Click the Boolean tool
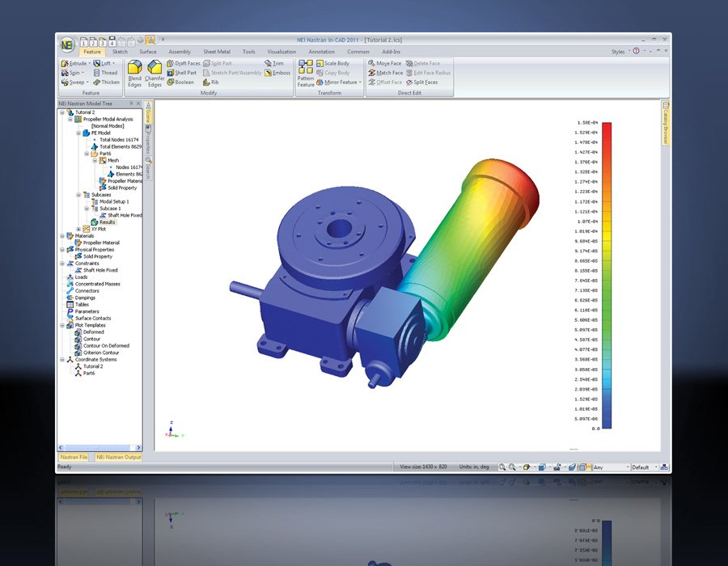The width and height of the screenshot is (728, 566). (180, 82)
